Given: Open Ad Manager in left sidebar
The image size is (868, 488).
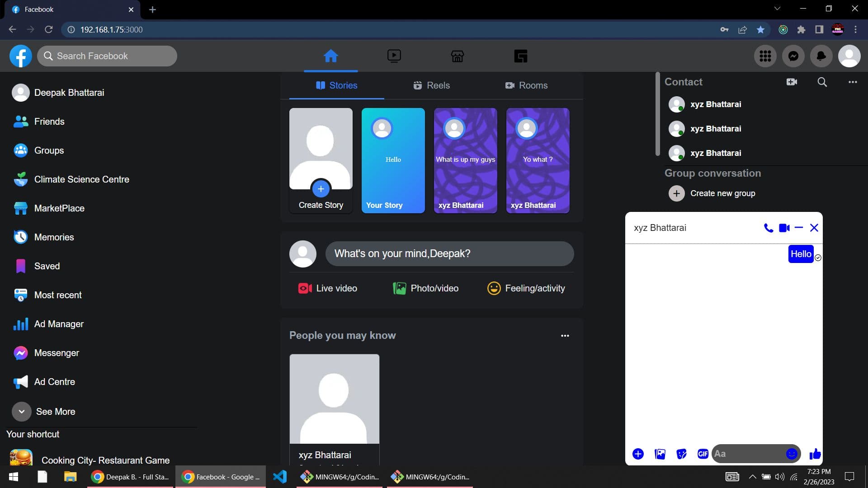Looking at the screenshot, I should coord(48,324).
